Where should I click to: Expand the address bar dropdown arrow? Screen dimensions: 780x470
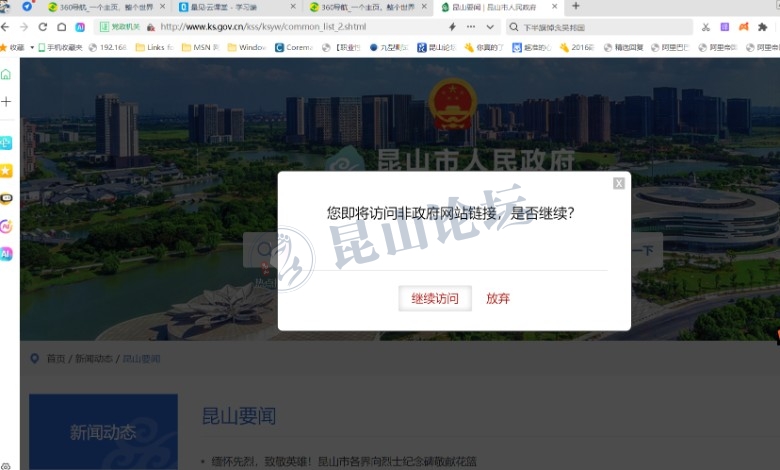(x=488, y=27)
